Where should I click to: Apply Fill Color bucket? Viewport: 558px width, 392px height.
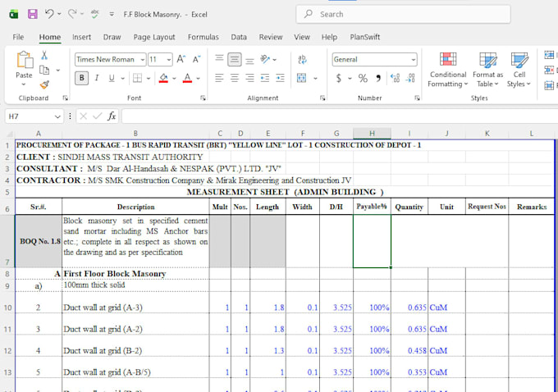(163, 78)
